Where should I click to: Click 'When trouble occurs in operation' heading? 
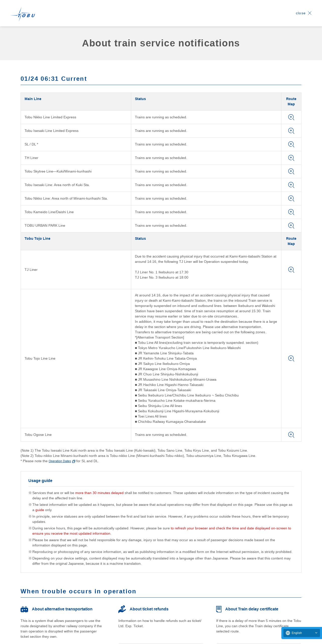[78, 591]
